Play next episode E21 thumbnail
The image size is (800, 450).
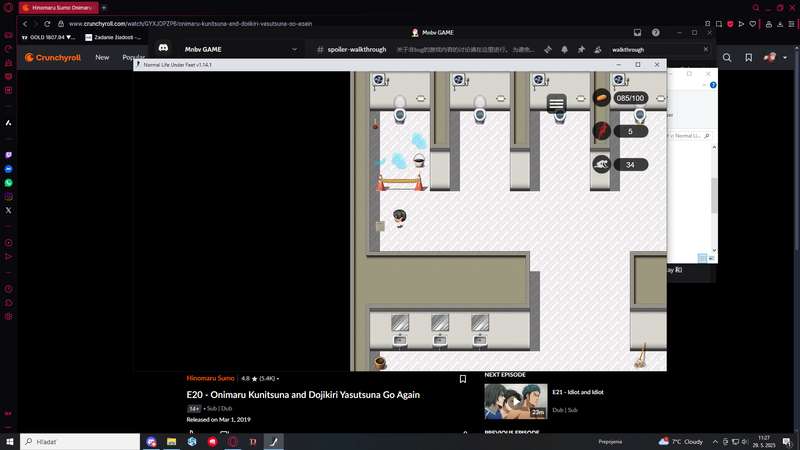click(515, 402)
